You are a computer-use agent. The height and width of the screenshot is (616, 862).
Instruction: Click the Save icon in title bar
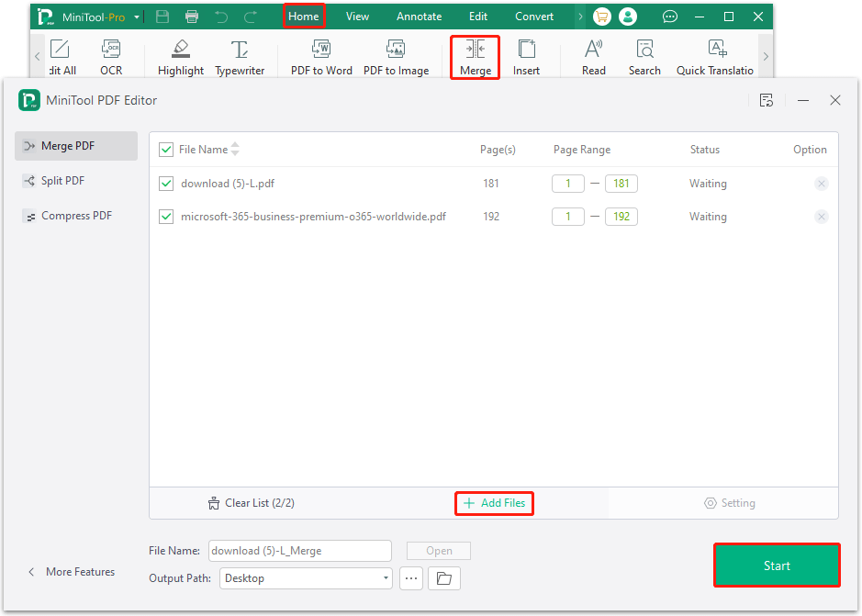162,17
